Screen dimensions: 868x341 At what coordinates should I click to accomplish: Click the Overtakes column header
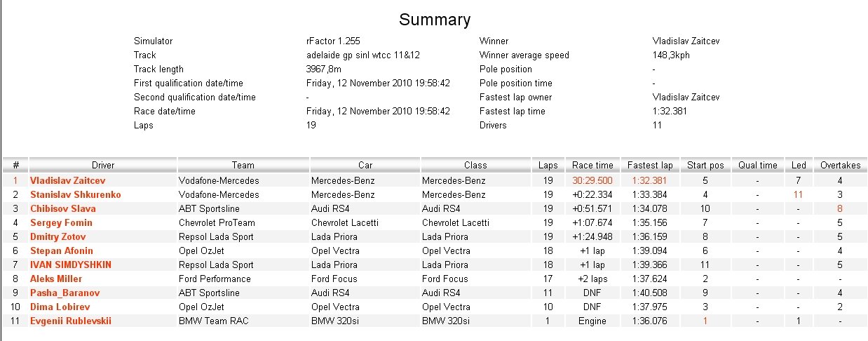840,166
